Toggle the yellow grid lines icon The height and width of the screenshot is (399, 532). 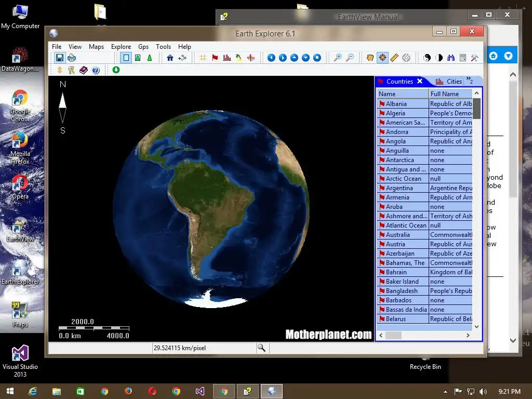point(203,58)
